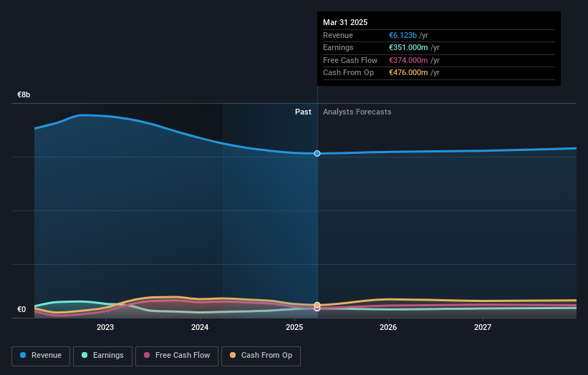Click the Cash From Op label in tooltip
Screen dimensions: 588x375
[348, 73]
